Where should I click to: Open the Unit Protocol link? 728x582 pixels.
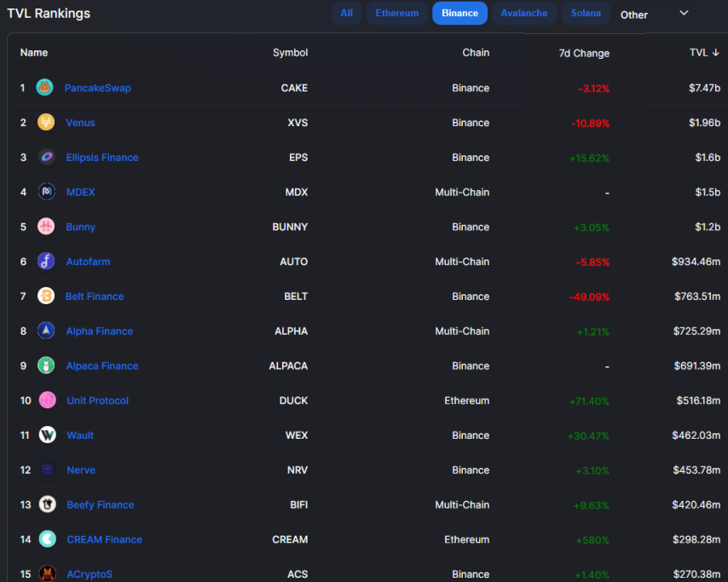[x=97, y=400]
